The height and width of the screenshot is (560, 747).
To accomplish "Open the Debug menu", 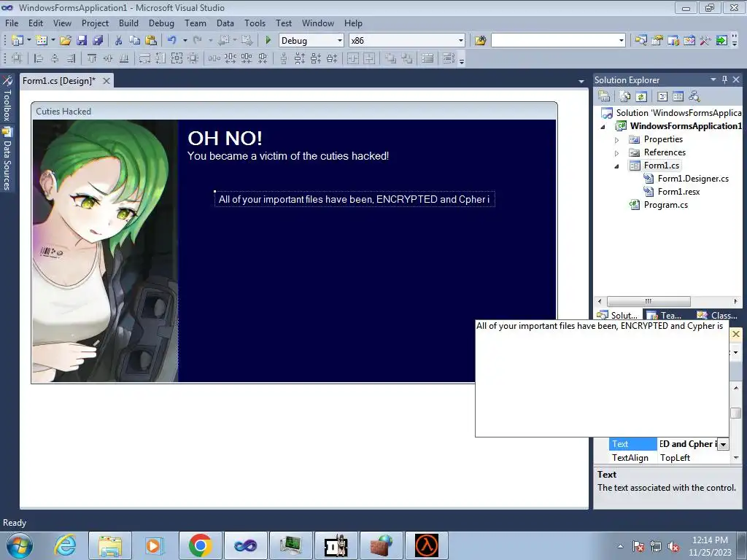I will click(x=161, y=23).
